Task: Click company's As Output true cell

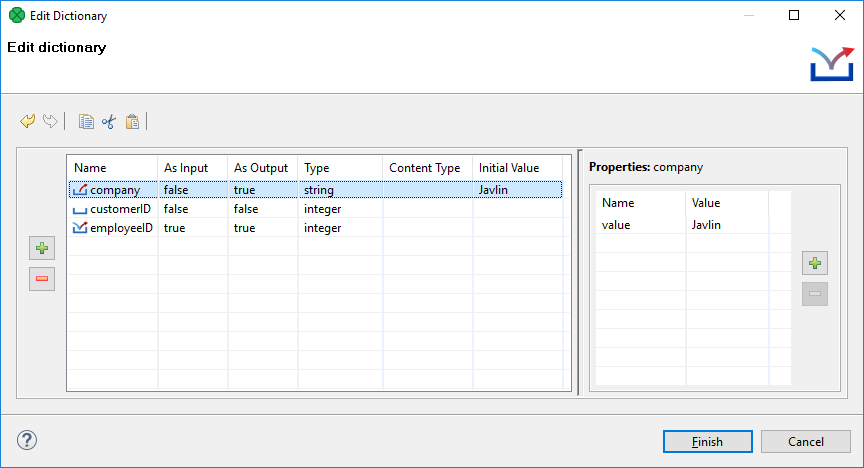Action: (x=262, y=190)
